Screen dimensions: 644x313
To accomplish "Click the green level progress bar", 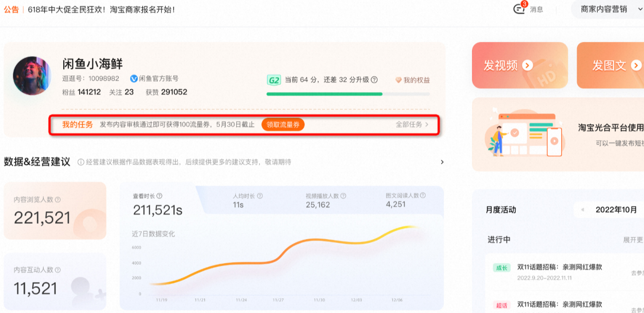I will coord(324,94).
